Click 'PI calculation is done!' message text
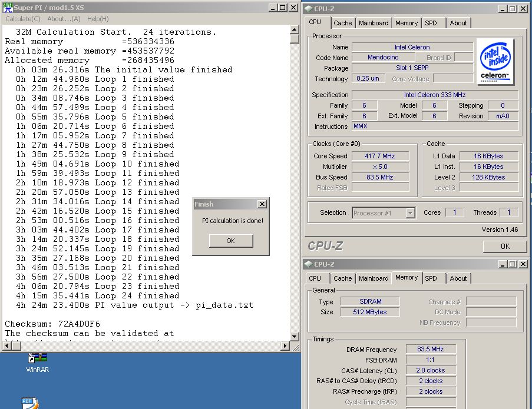The width and height of the screenshot is (532, 409). [232, 221]
